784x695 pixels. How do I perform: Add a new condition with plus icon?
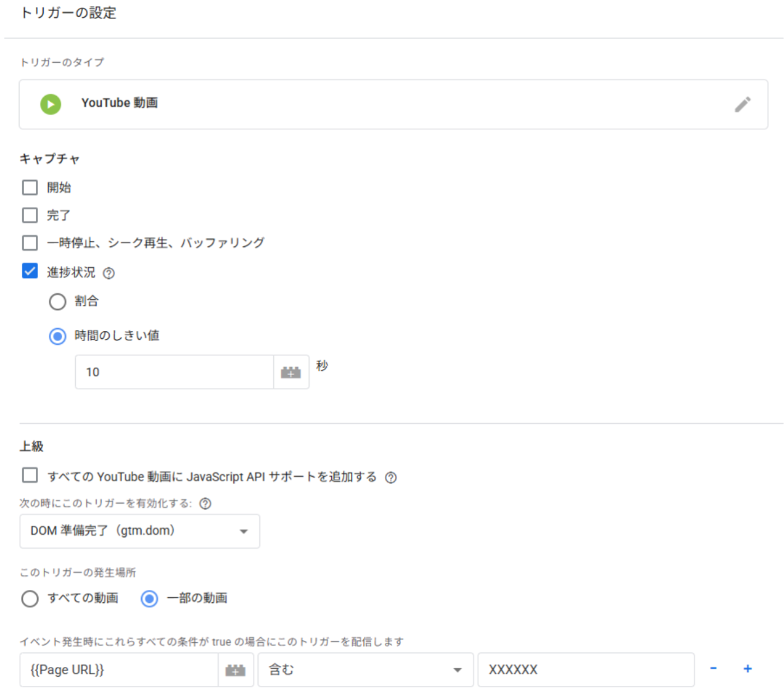point(747,669)
